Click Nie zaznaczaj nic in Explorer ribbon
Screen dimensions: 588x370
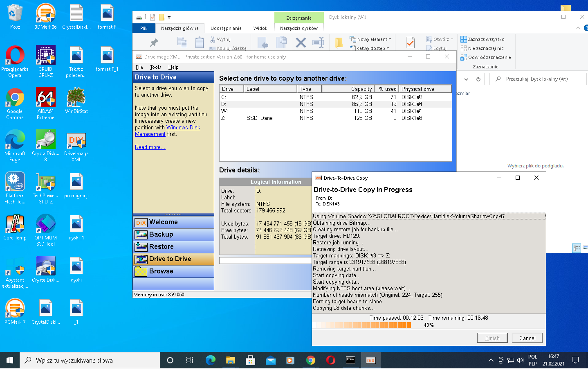pyautogui.click(x=482, y=48)
